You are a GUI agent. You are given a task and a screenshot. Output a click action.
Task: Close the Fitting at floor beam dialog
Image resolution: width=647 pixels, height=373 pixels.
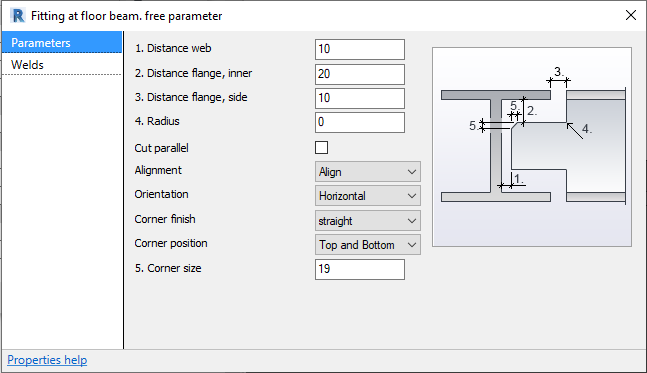pyautogui.click(x=630, y=15)
